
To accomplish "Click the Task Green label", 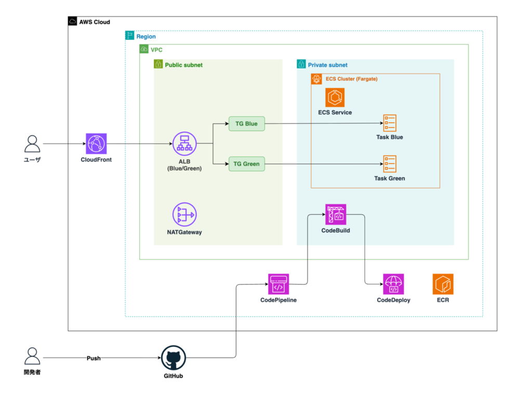I will click(390, 179).
